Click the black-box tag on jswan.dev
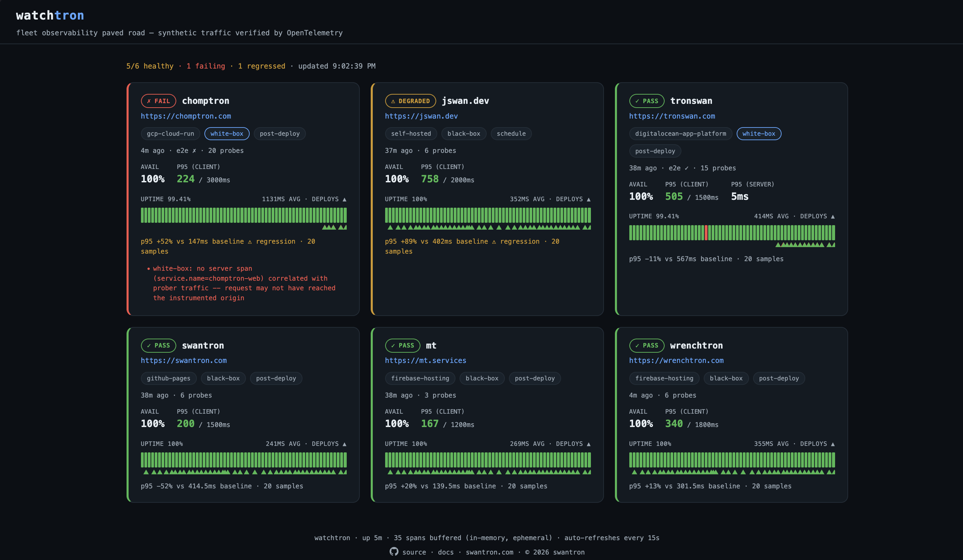963x560 pixels. coord(464,134)
